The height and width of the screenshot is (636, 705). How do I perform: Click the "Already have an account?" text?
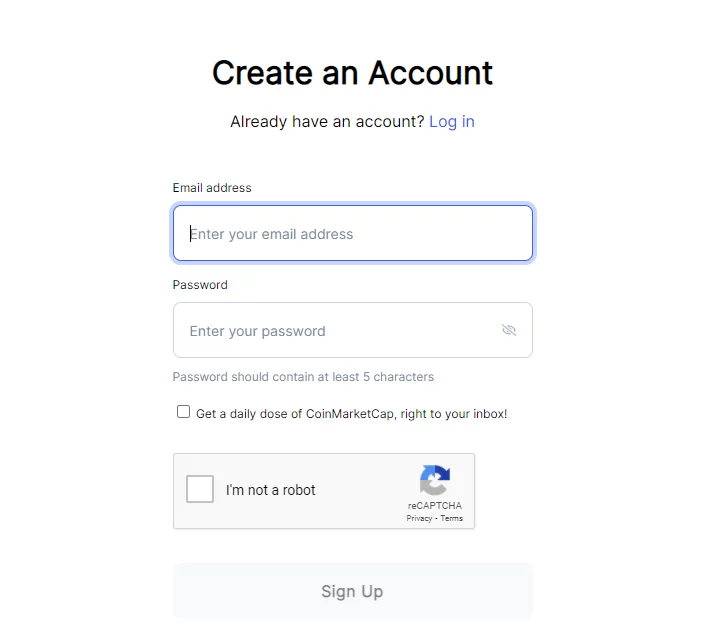[x=327, y=122]
